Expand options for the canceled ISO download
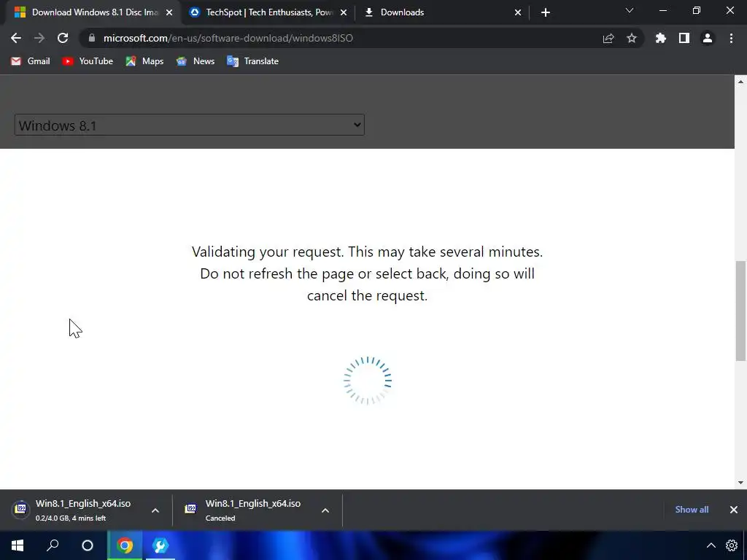The width and height of the screenshot is (747, 560). [325, 510]
